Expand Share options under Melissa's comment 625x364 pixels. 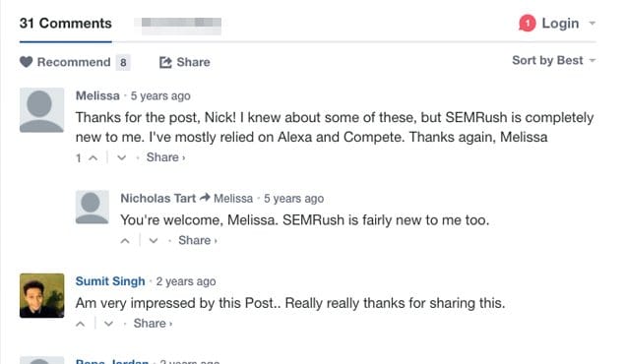[x=165, y=157]
